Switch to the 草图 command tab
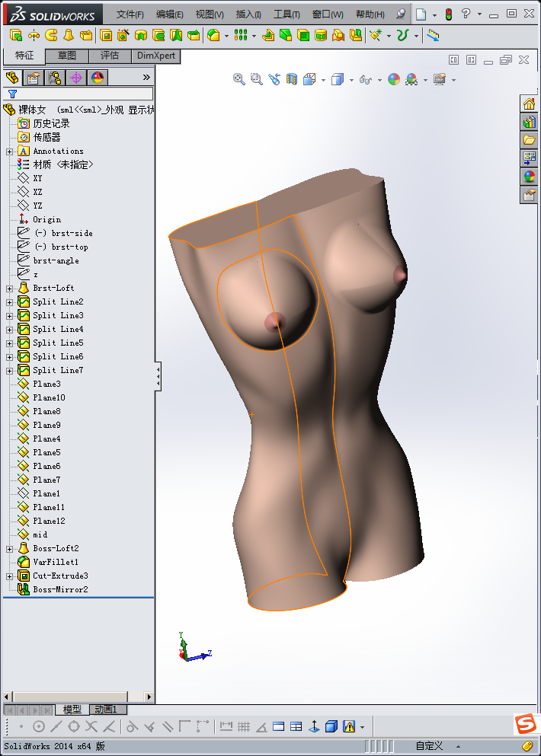Image resolution: width=541 pixels, height=756 pixels. (x=66, y=56)
